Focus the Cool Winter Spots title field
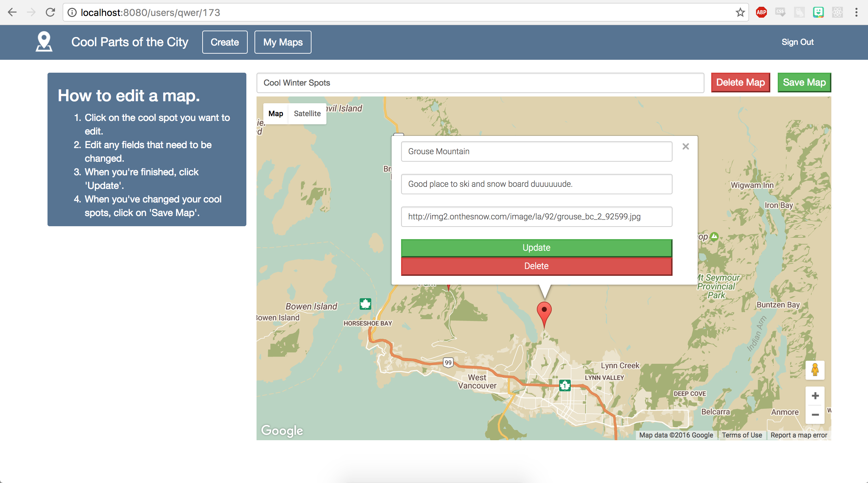This screenshot has width=868, height=483. click(480, 83)
